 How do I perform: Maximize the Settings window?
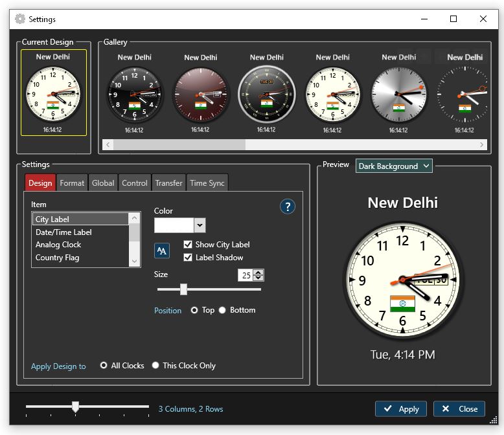453,19
